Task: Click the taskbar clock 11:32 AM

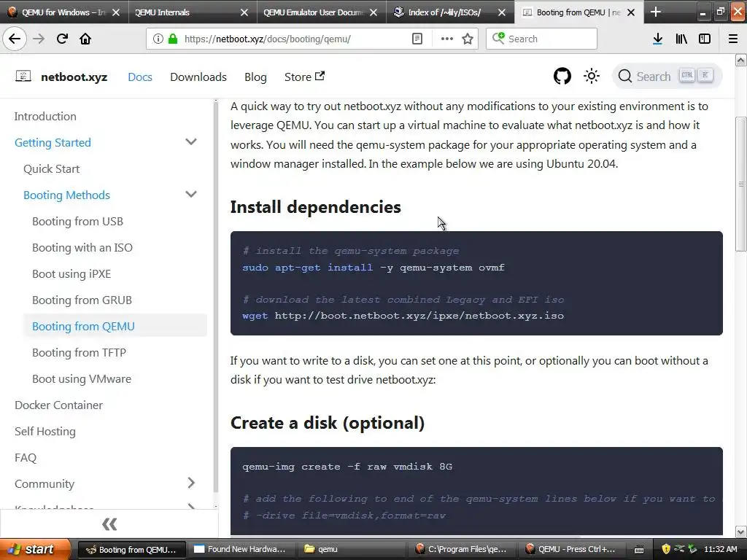Action: (720, 549)
